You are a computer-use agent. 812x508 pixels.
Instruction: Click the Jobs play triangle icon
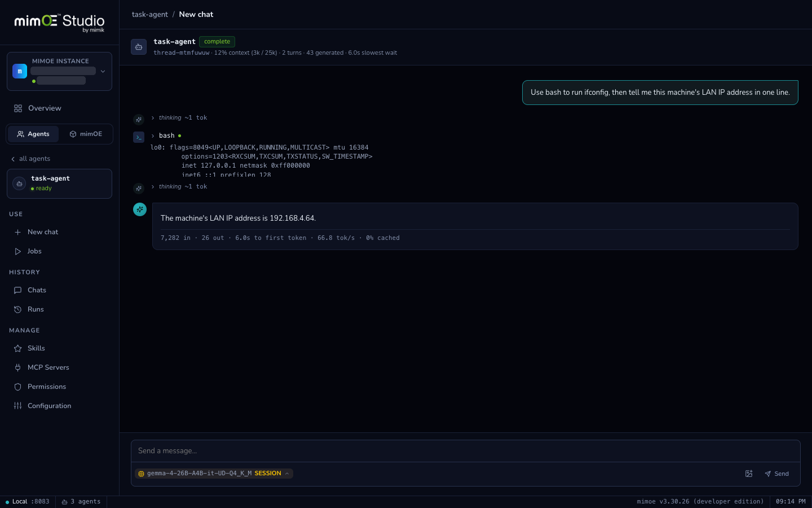[17, 251]
